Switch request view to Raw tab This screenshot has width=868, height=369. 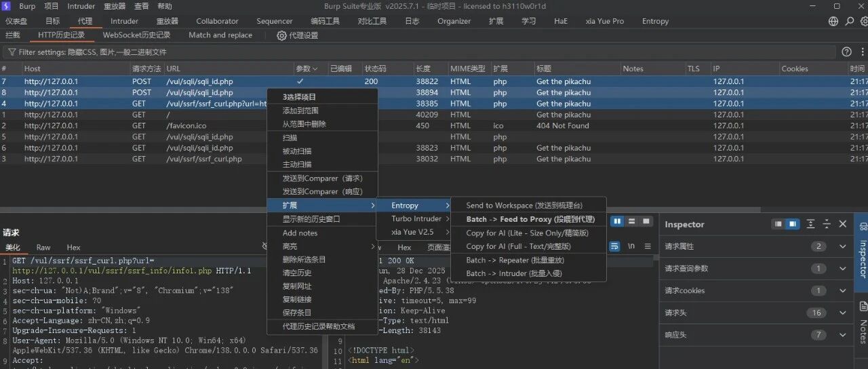pos(43,248)
